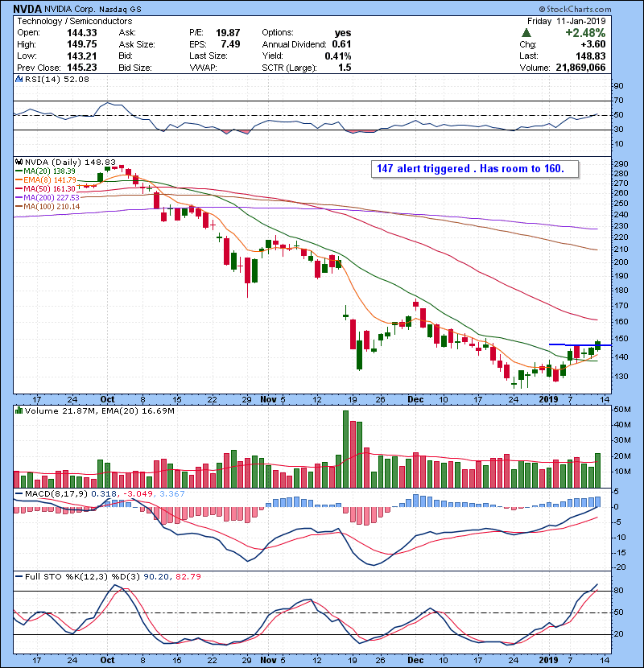Click the P/E value 19.87

tap(228, 33)
